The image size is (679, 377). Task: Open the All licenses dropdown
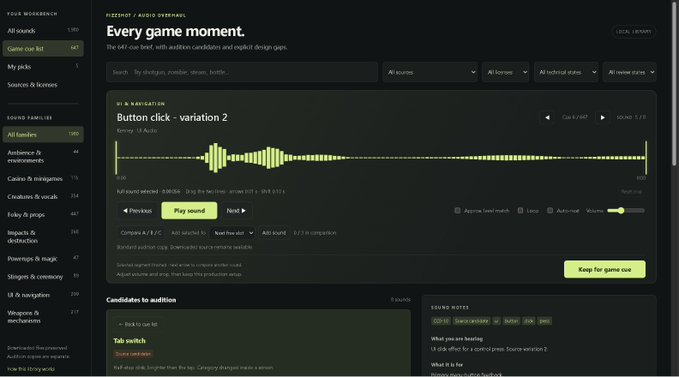coord(506,72)
